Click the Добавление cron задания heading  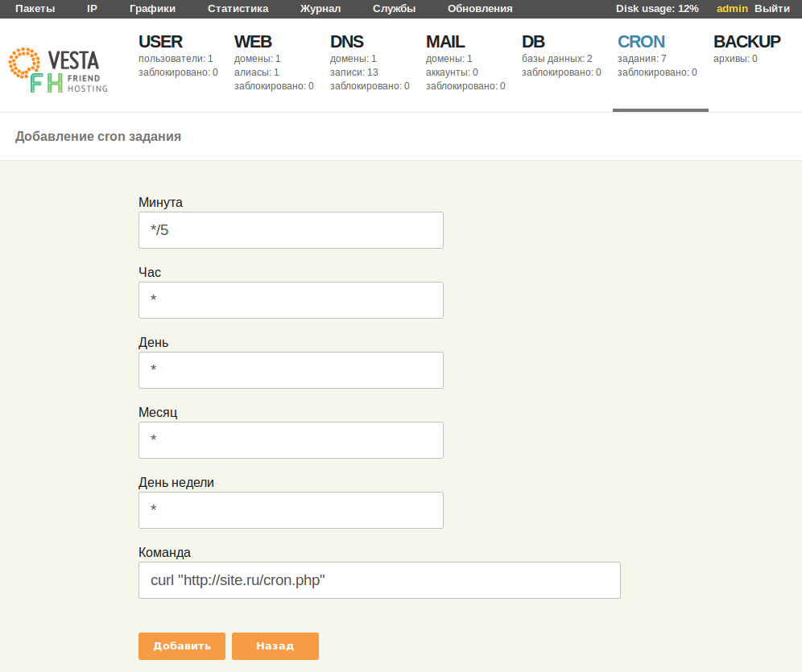(98, 137)
